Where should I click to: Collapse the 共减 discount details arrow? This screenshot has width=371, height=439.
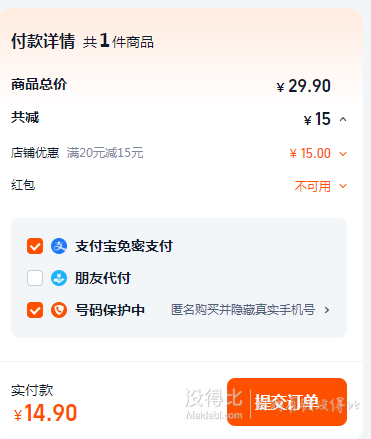pyautogui.click(x=343, y=119)
